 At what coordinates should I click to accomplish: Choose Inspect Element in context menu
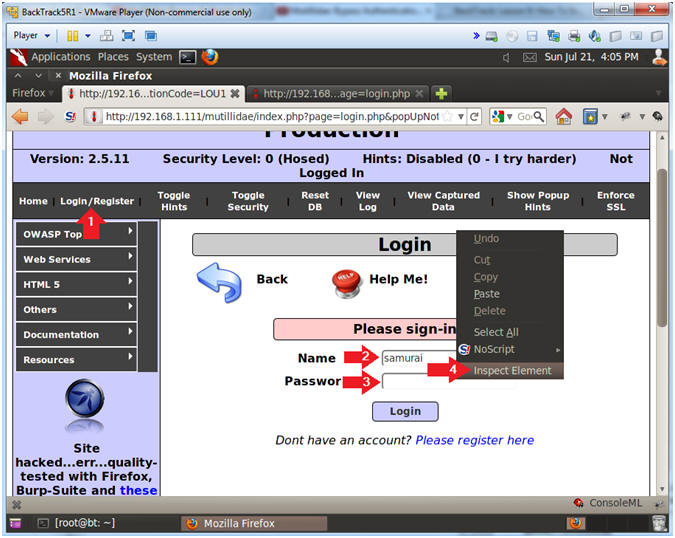tap(510, 371)
